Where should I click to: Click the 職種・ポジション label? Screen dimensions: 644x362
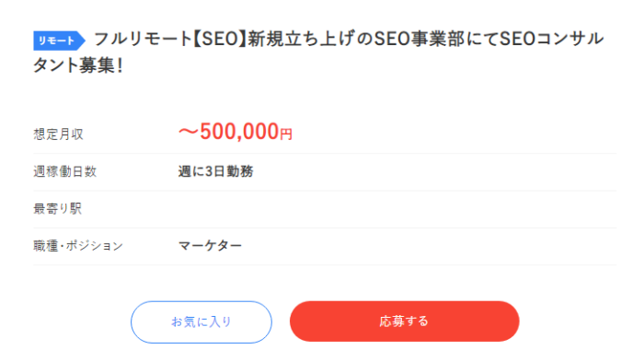[x=78, y=246]
